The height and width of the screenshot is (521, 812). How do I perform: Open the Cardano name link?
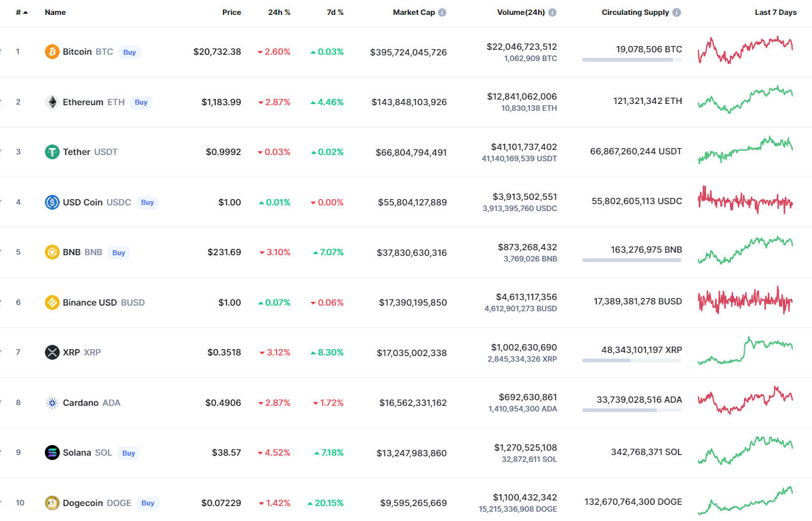click(81, 403)
